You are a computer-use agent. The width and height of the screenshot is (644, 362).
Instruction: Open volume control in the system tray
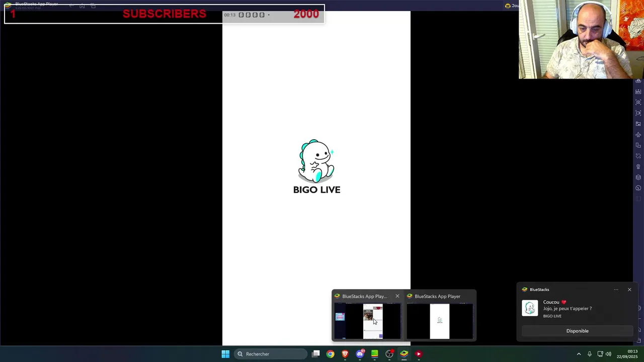[x=608, y=354]
